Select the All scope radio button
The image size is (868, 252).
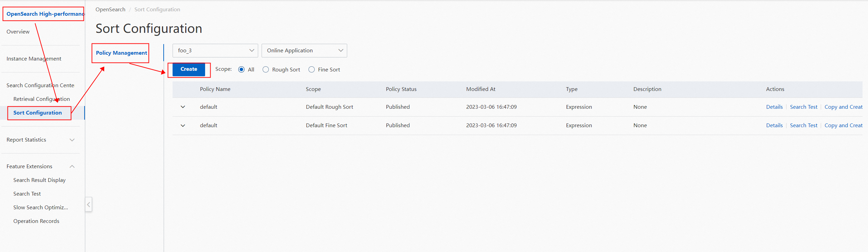[241, 69]
